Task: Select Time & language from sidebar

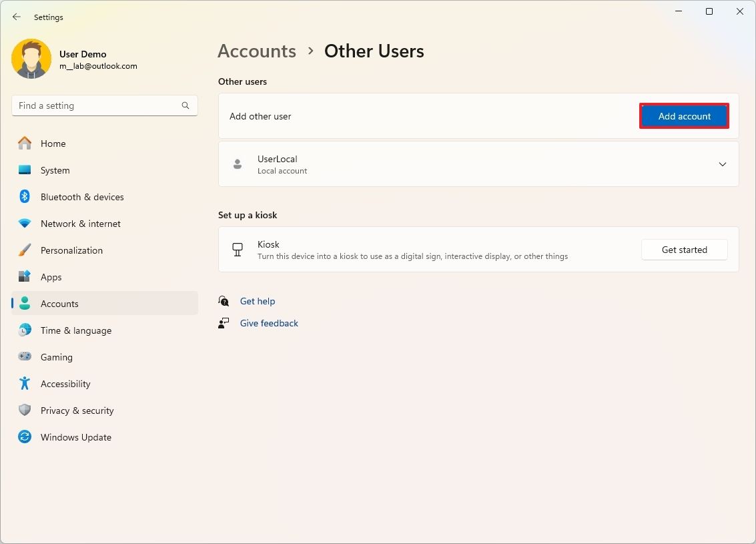Action: (25, 330)
